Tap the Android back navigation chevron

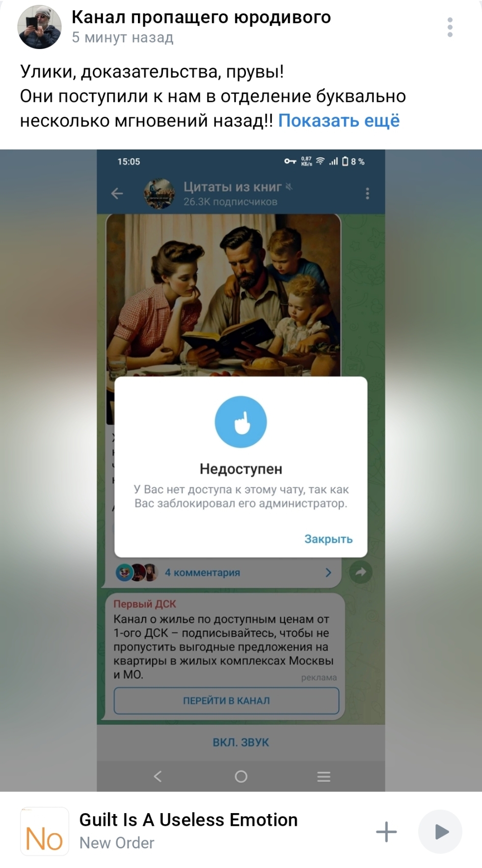(x=158, y=776)
